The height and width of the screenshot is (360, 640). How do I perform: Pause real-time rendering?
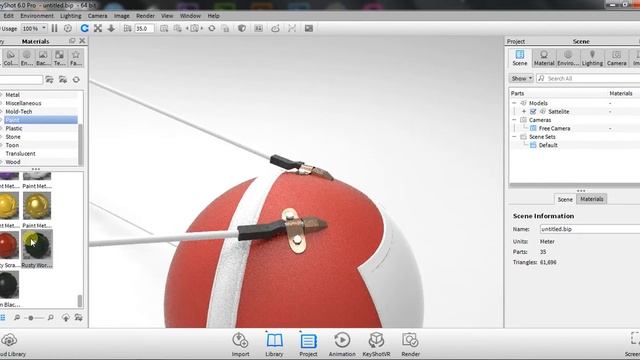[x=54, y=28]
